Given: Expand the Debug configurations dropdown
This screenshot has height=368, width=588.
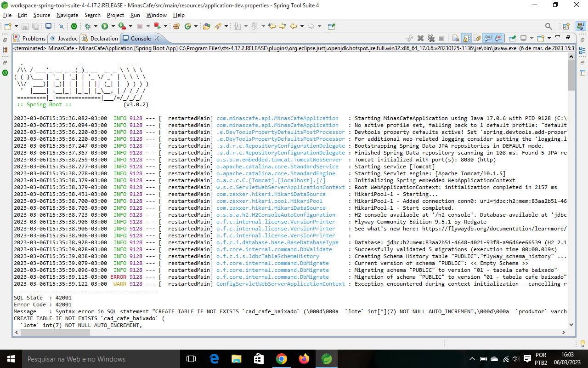Looking at the screenshot, I should 96,26.
